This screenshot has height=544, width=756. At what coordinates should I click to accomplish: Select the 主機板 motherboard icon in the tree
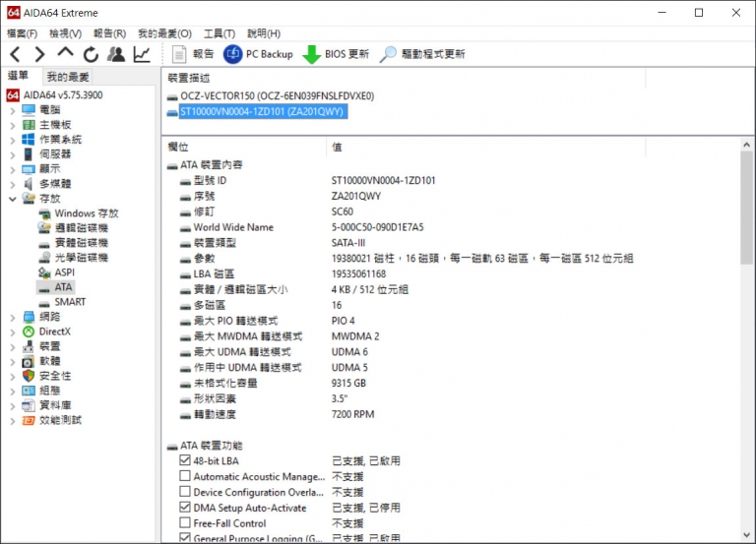pyautogui.click(x=29, y=125)
